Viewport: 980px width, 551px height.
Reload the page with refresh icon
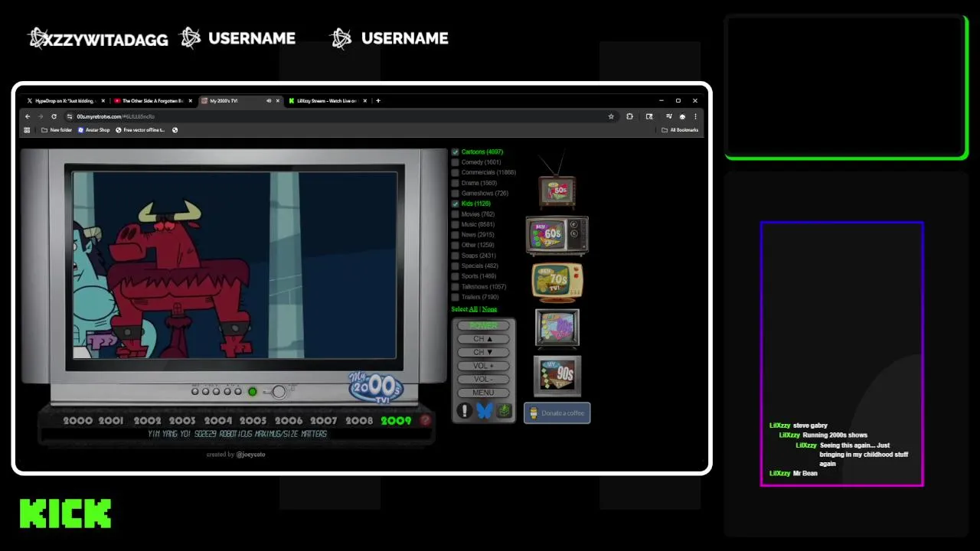54,116
